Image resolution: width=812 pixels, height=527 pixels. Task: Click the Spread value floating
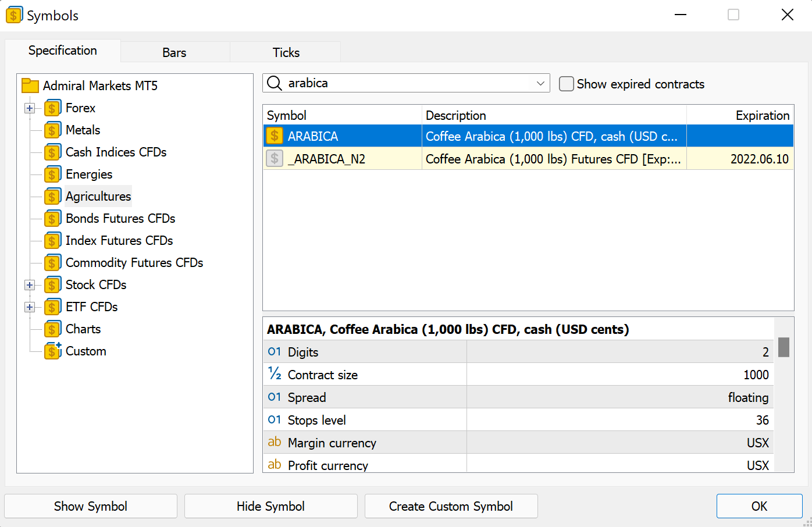pyautogui.click(x=748, y=397)
